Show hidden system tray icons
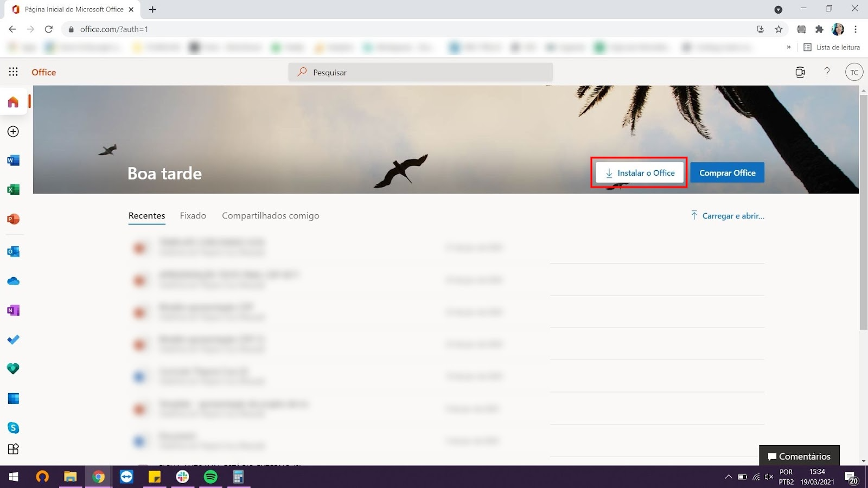Screen dimensions: 868x488 (728, 477)
